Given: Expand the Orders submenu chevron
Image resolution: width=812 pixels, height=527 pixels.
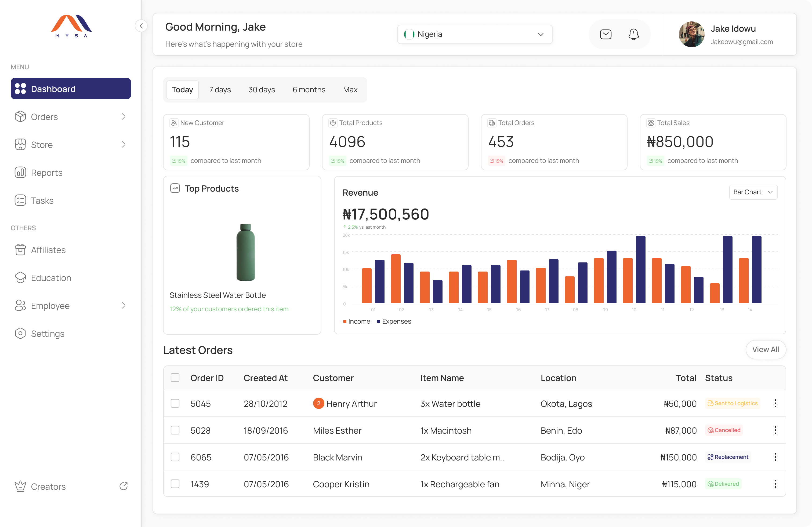Looking at the screenshot, I should click(x=124, y=116).
